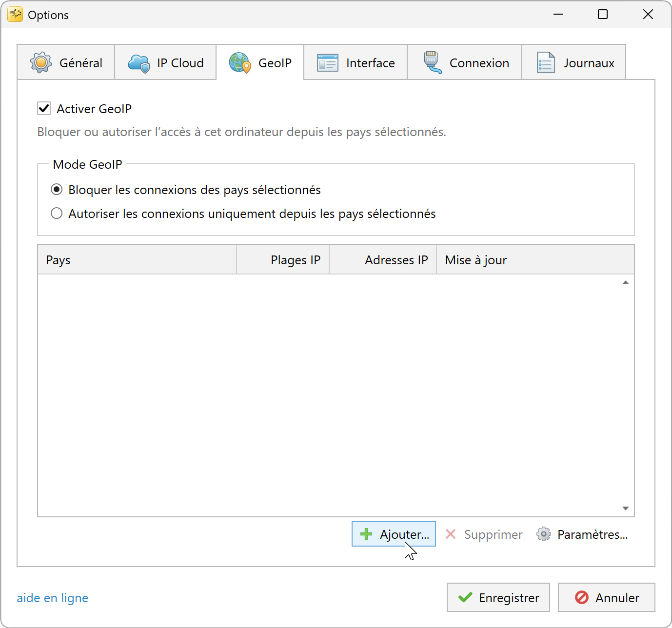The height and width of the screenshot is (628, 672).
Task: Open the Interface tab
Action: (x=356, y=62)
